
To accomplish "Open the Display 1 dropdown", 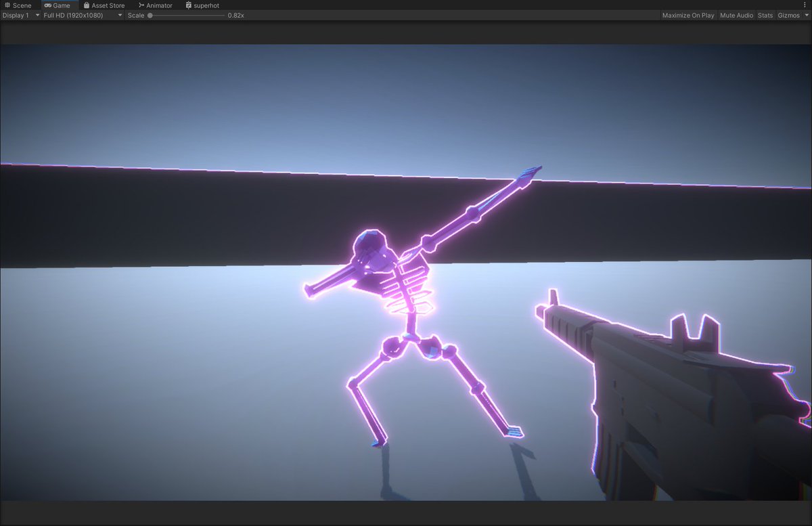I will click(20, 15).
